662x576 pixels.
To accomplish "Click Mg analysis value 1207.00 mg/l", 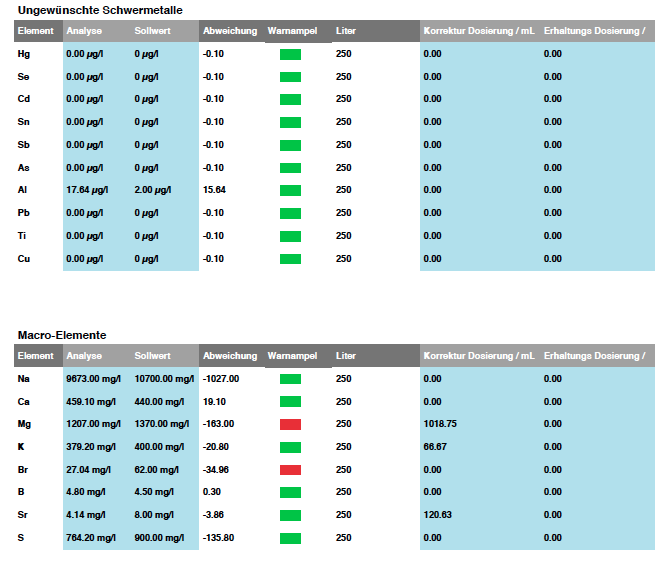I will tap(93, 424).
